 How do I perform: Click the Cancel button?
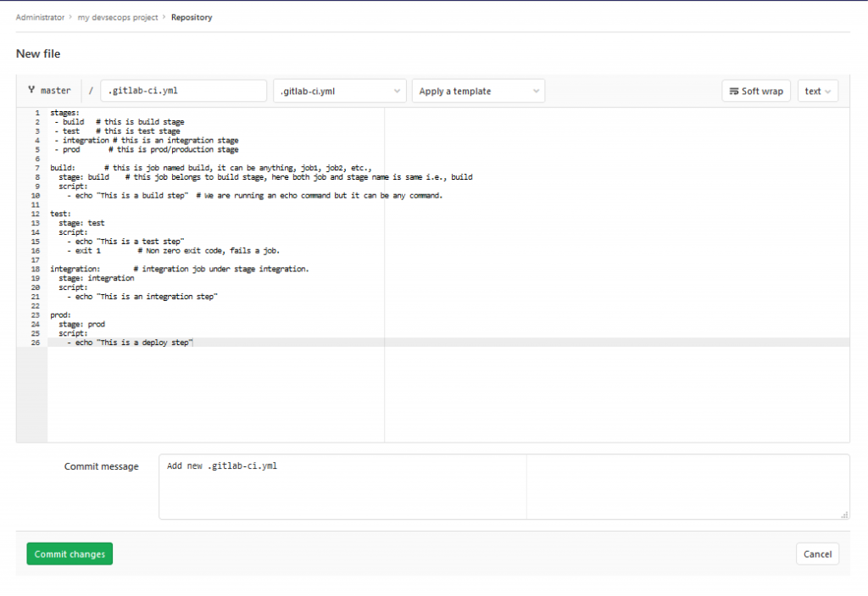point(817,554)
